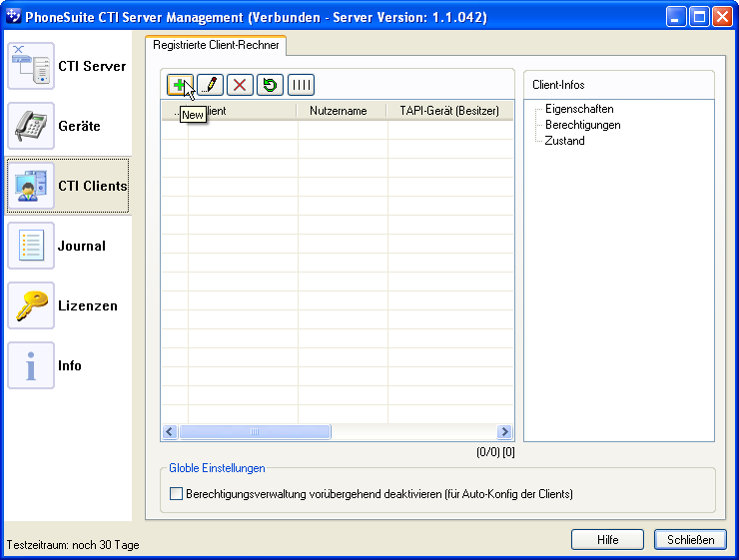Click the green plus New client button
Image resolution: width=739 pixels, height=560 pixels.
tap(180, 85)
